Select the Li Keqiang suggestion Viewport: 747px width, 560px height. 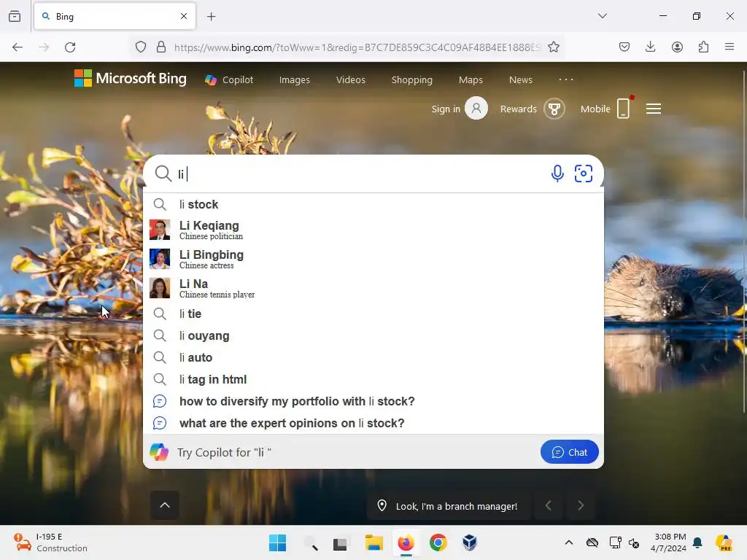pos(373,230)
